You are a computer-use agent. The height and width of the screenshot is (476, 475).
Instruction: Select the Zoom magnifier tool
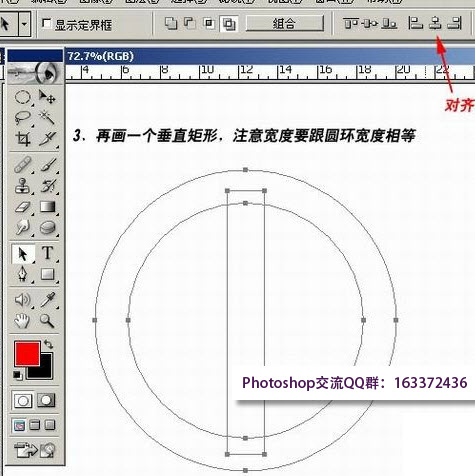click(47, 321)
